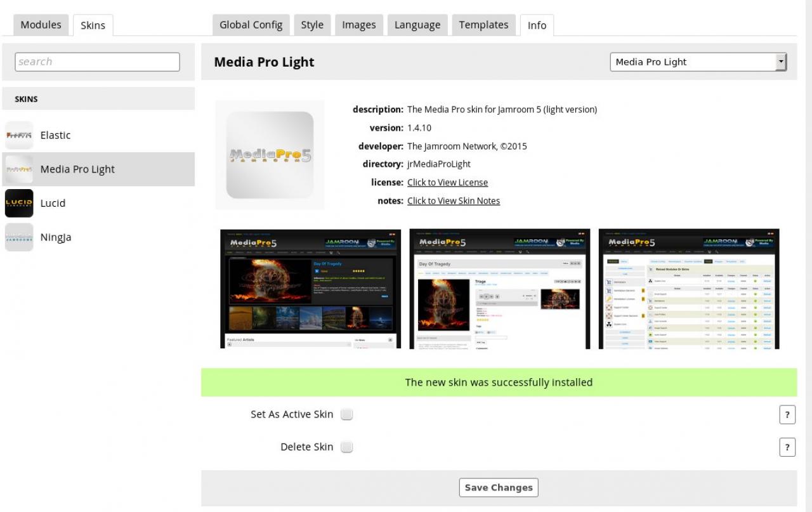The height and width of the screenshot is (512, 812).
Task: Click the successfully installed notice
Action: pos(499,383)
